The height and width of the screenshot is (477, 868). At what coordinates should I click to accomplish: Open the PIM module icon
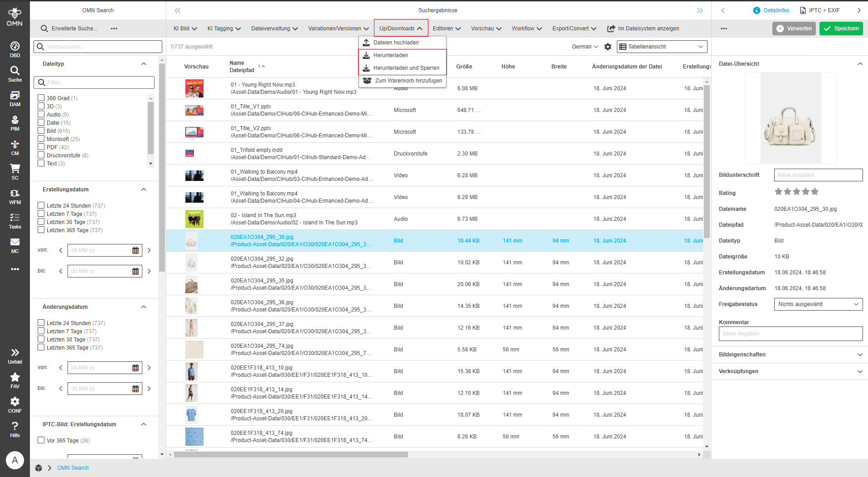click(x=15, y=122)
